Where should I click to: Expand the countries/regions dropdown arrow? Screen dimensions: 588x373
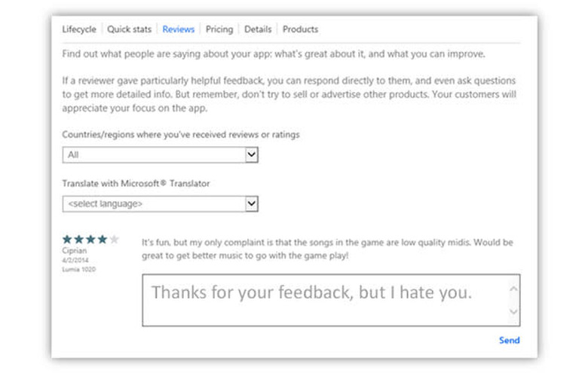click(x=252, y=154)
